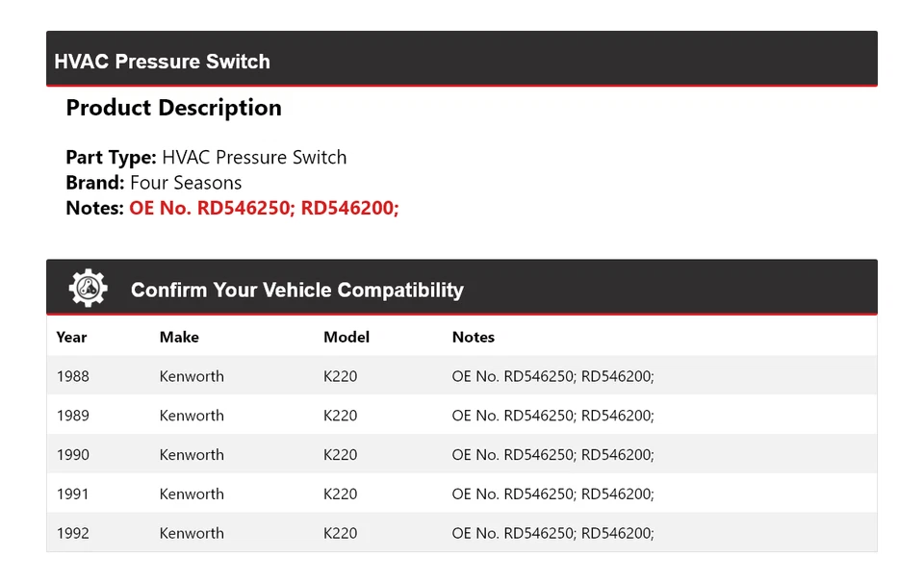Select the 1989 year row cell

pyautogui.click(x=73, y=416)
